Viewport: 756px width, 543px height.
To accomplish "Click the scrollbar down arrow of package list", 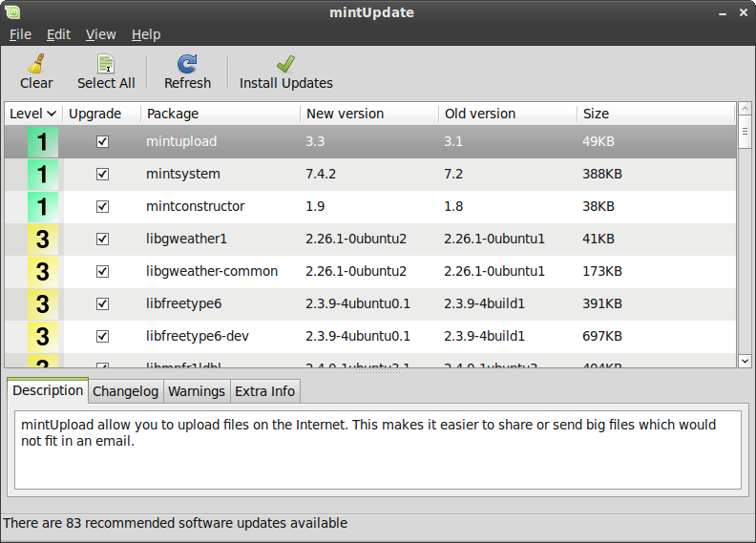I will pos(745,361).
